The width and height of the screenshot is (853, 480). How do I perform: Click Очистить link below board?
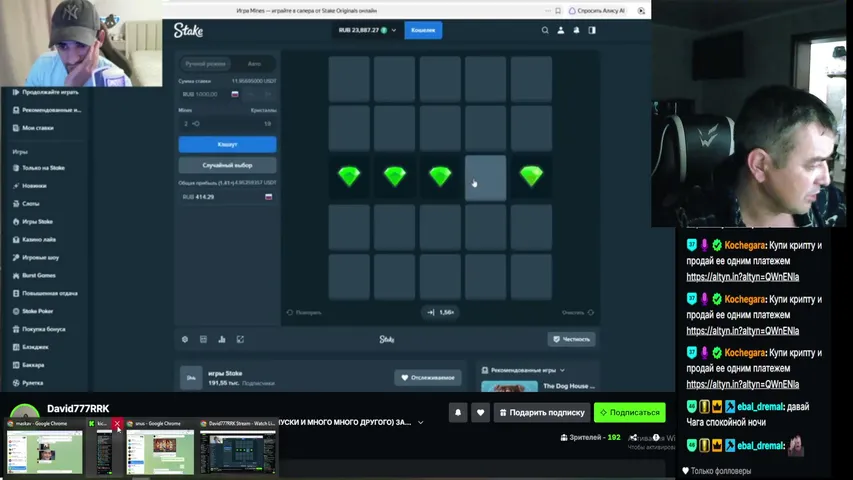pos(578,312)
